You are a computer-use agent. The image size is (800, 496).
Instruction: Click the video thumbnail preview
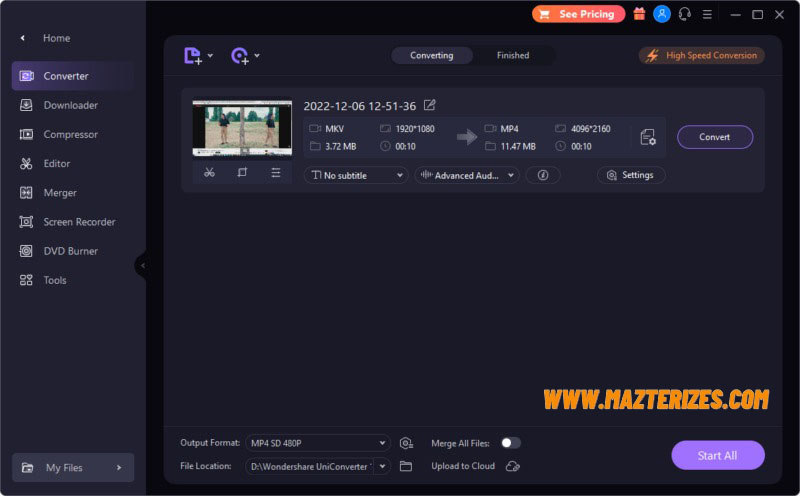tap(242, 128)
